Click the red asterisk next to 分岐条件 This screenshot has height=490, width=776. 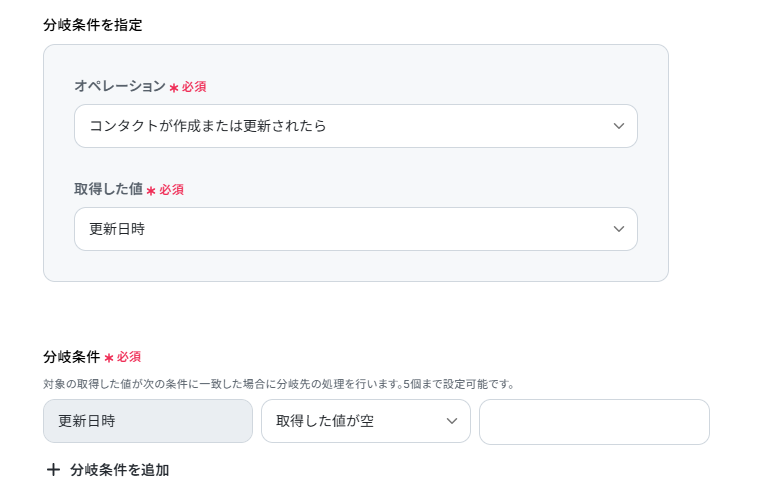click(x=108, y=357)
